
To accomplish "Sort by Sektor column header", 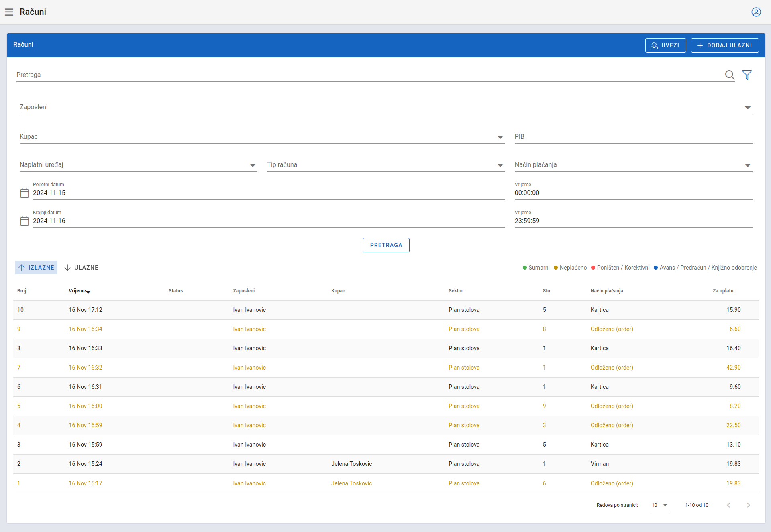I will point(456,291).
